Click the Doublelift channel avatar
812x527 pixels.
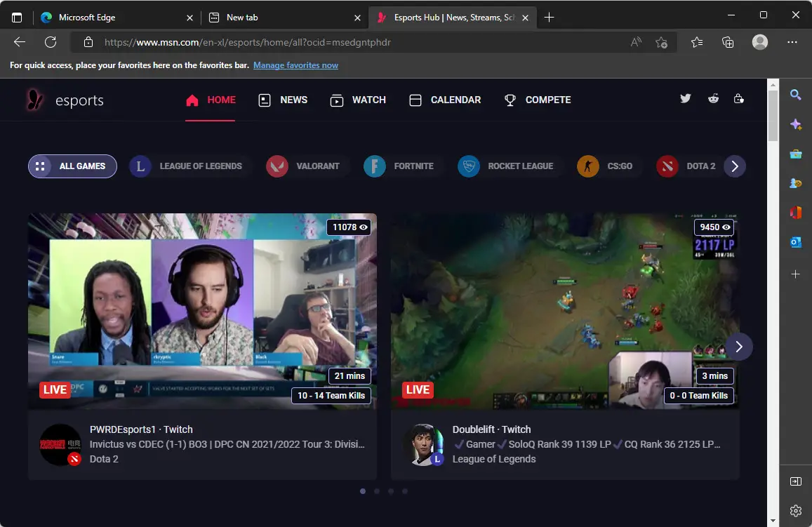pos(424,444)
